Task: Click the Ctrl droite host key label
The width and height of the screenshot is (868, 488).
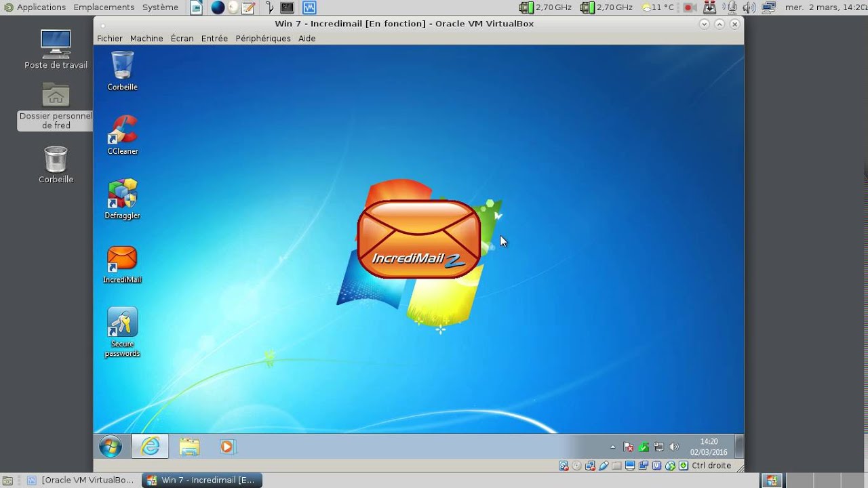Action: pyautogui.click(x=711, y=466)
